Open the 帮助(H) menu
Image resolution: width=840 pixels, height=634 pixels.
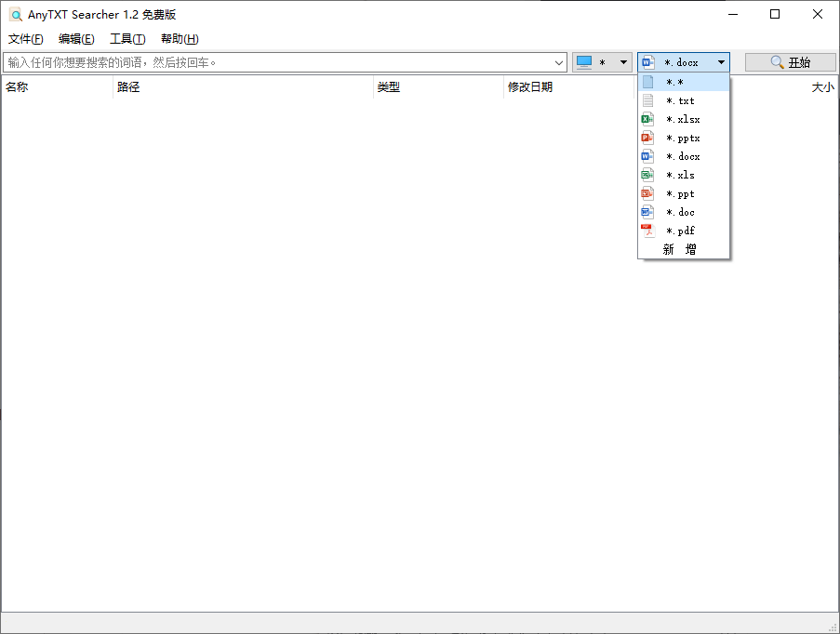(x=180, y=39)
